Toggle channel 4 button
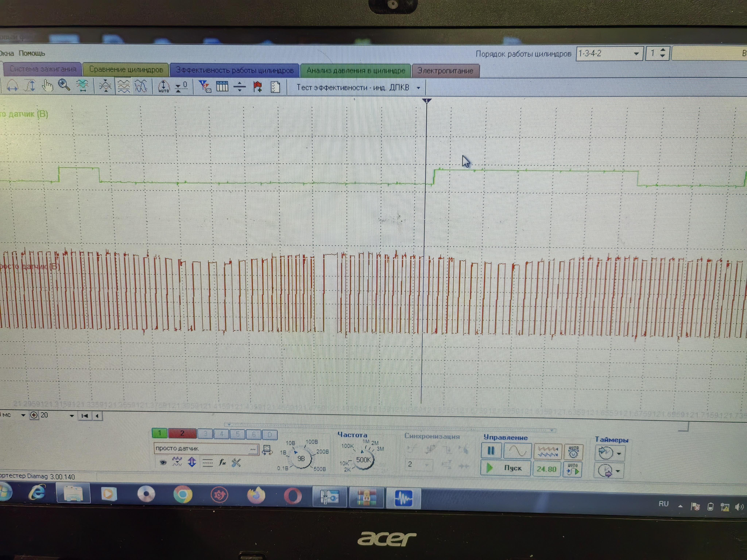Viewport: 747px width, 560px height. click(x=221, y=434)
